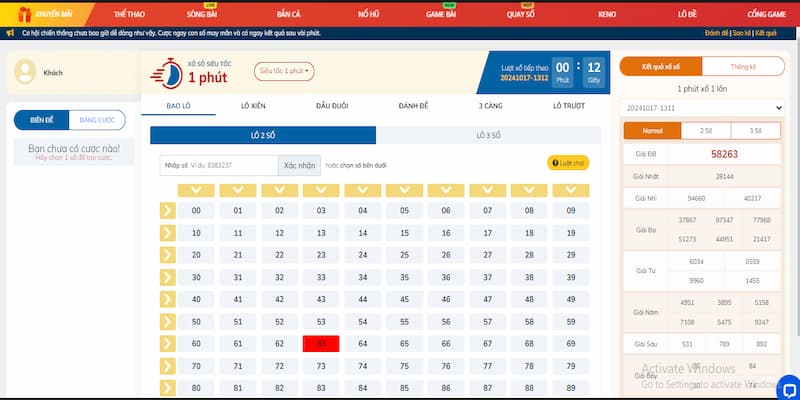800x400 pixels.
Task: Click the red highlighted number 63 cell
Action: [x=321, y=344]
